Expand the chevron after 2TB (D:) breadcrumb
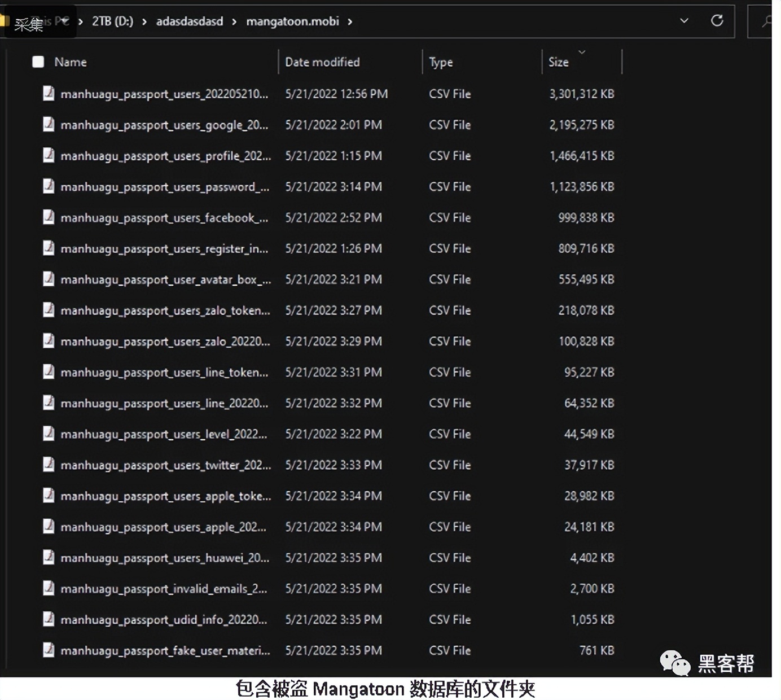Viewport: 781px width, 700px height. [144, 21]
